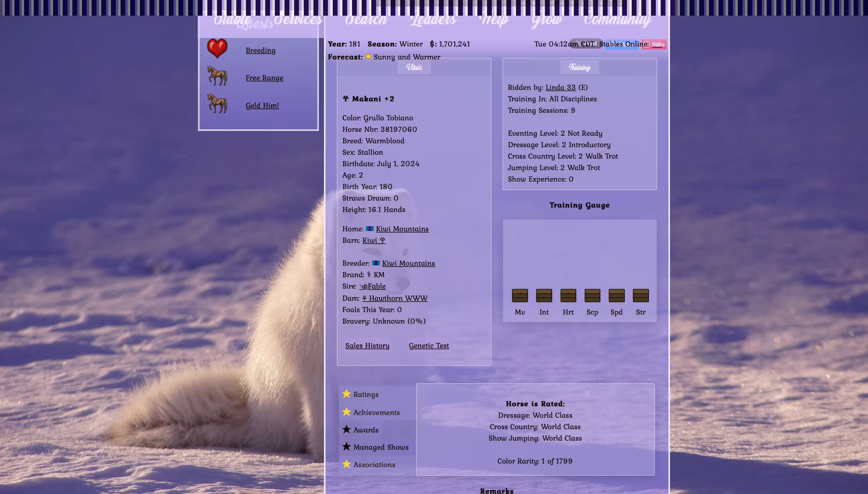This screenshot has width=868, height=494.
Task: Open the Services menu
Action: (x=298, y=20)
